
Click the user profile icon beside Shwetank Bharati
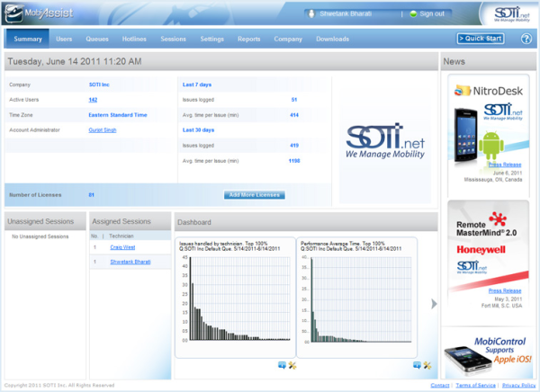pyautogui.click(x=310, y=13)
